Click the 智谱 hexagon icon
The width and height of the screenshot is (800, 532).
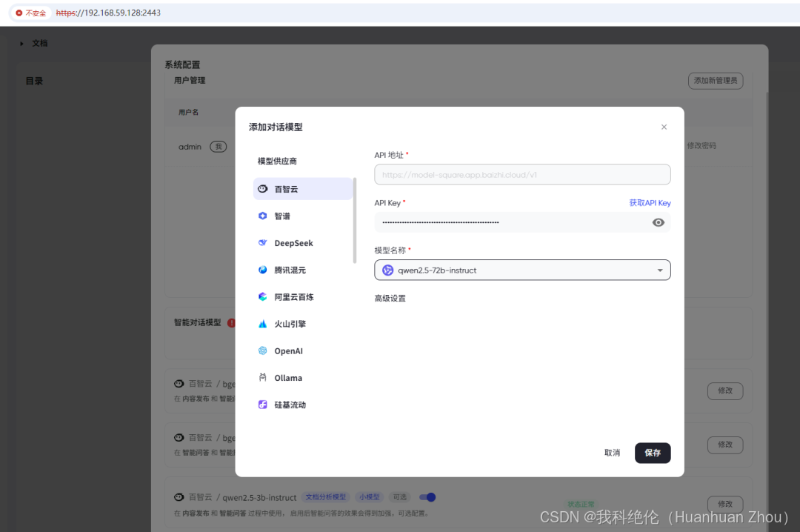263,216
